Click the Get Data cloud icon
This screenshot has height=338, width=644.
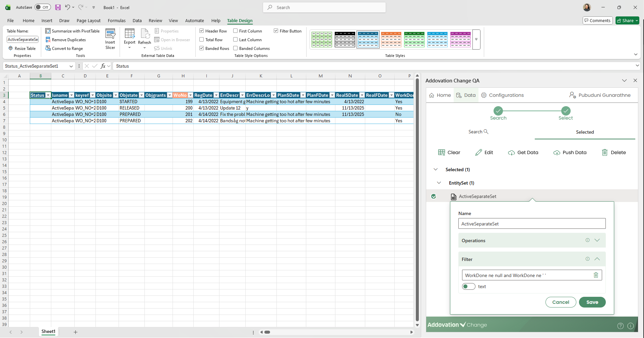[x=511, y=153]
